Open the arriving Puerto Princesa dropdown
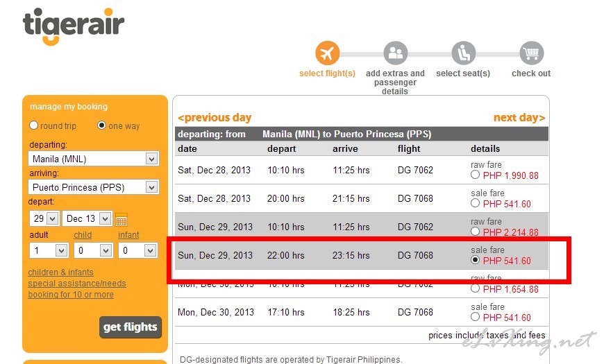 [94, 187]
